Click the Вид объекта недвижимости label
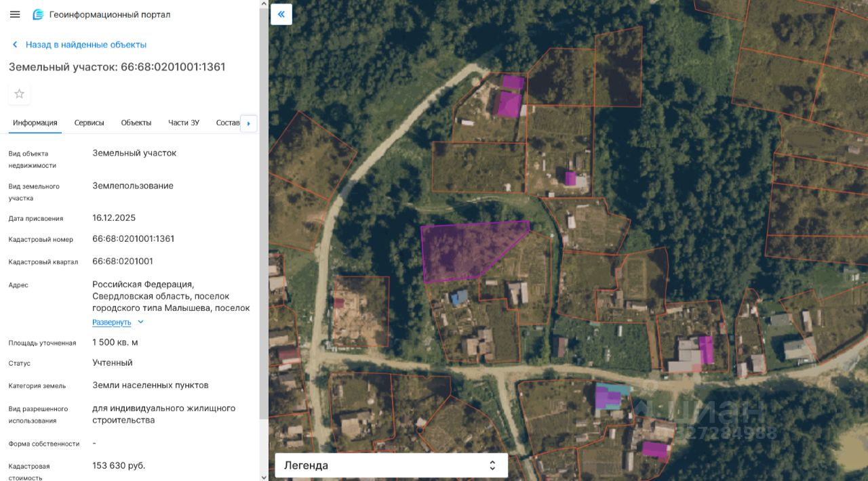868x481 pixels. [33, 159]
